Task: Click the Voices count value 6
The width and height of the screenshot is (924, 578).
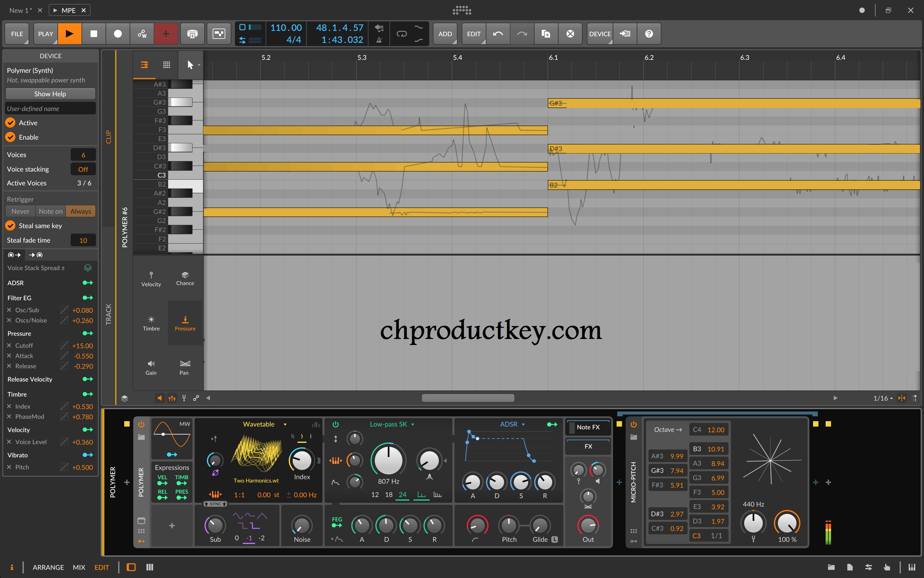Action: (83, 154)
